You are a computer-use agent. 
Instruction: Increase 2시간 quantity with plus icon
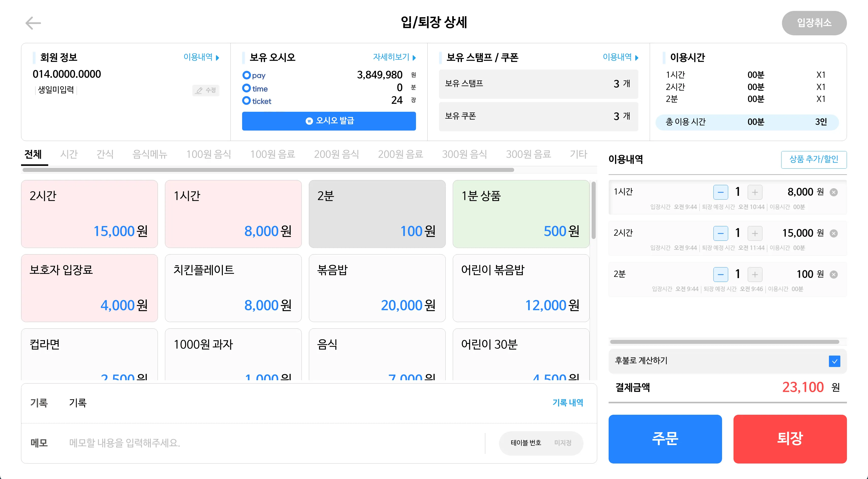[755, 233]
